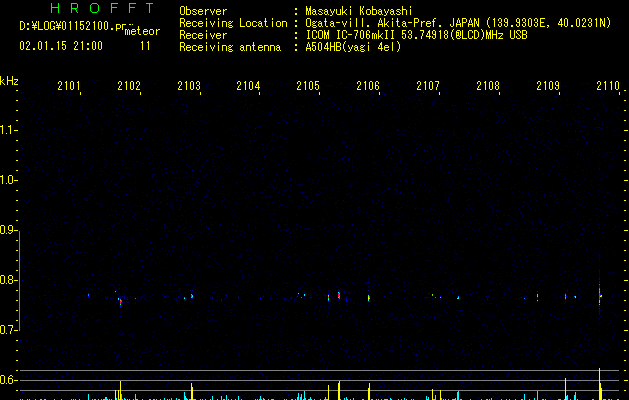Screen dimensions: 629x400
Task: Click the 0.8 kHz axis label
Action: point(9,280)
